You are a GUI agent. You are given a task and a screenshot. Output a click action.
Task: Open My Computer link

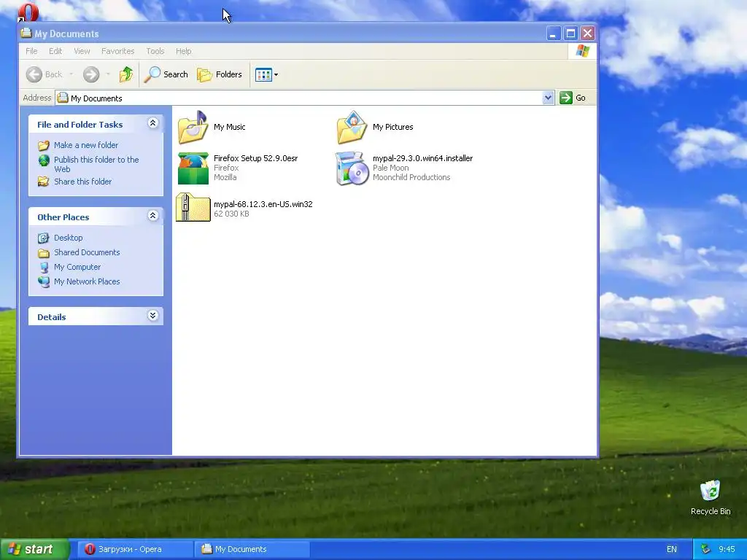click(x=77, y=267)
